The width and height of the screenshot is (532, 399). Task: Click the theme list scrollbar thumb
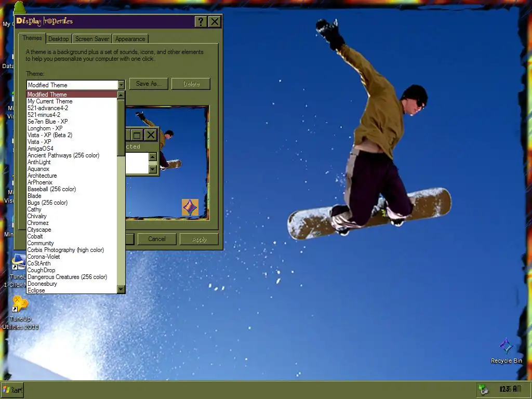point(121,128)
